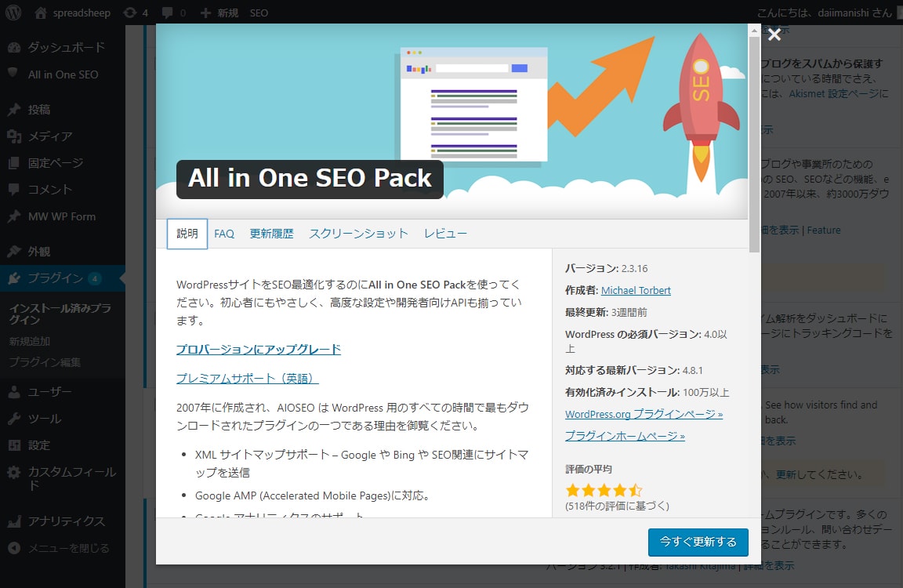
Task: Select the スクリーンショット tab
Action: (358, 234)
